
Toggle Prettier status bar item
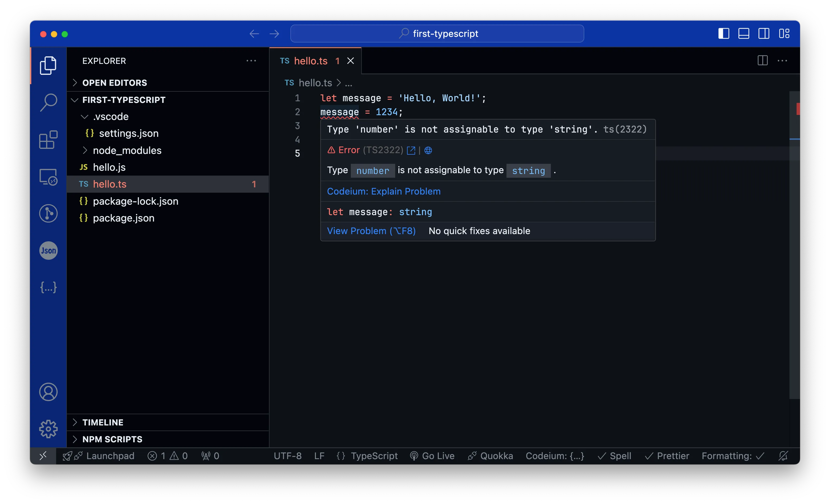click(667, 456)
